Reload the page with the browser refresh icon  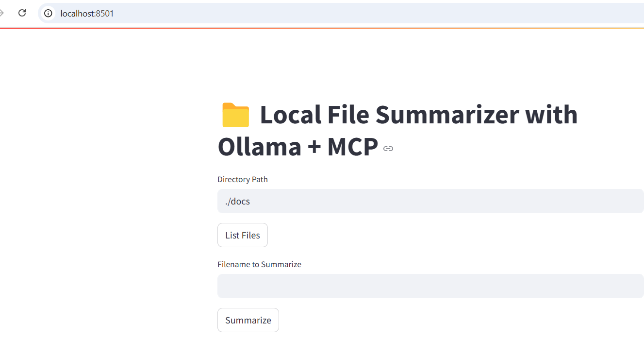pyautogui.click(x=22, y=13)
